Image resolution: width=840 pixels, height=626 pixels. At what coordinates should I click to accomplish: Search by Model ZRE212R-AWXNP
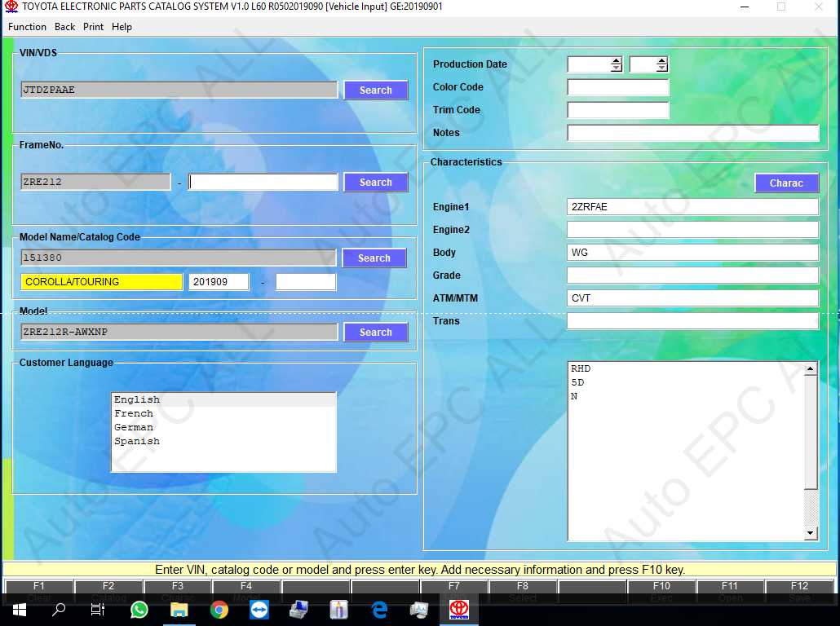pos(375,332)
